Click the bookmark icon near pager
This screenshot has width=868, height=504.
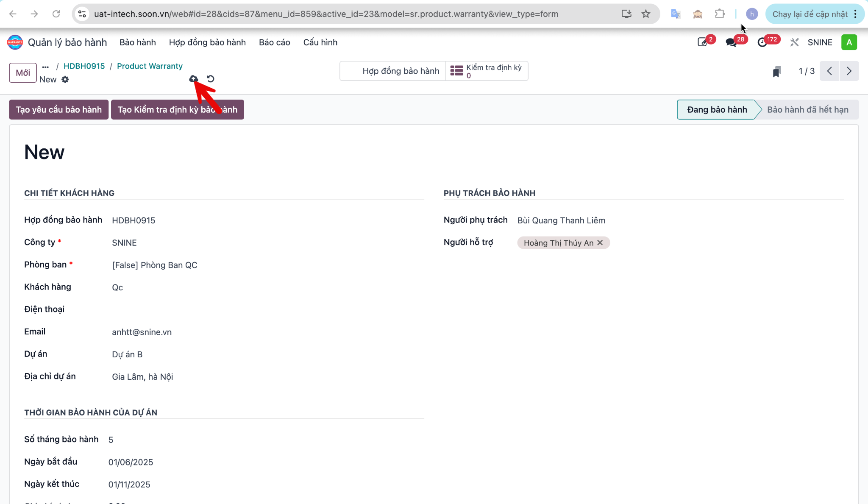coord(776,72)
